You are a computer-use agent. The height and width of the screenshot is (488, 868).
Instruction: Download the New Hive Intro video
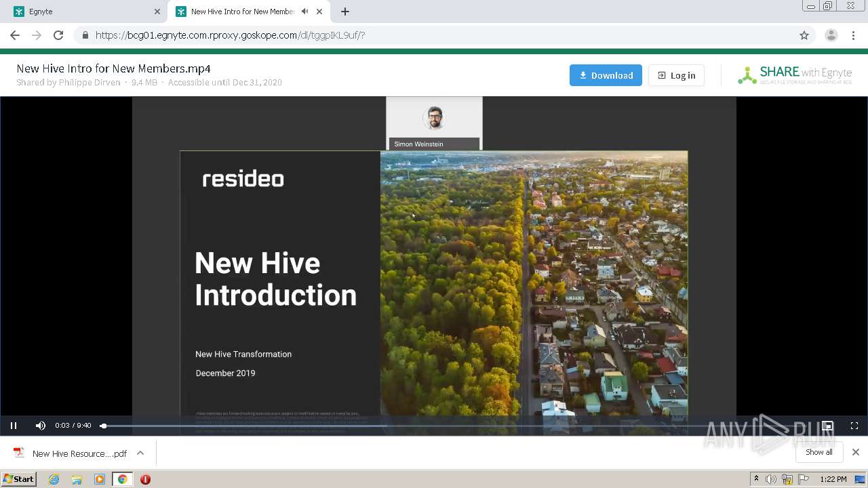(x=606, y=75)
